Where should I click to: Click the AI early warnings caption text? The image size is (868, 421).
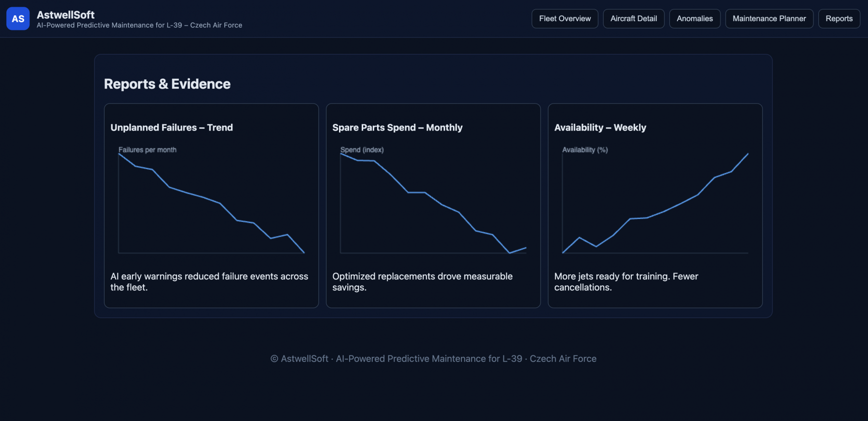point(209,282)
